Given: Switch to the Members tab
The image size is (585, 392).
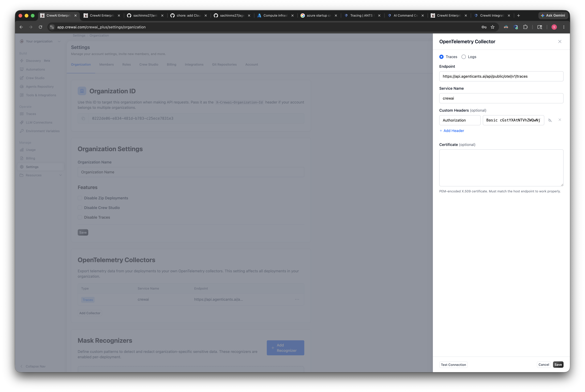Looking at the screenshot, I should tap(106, 65).
